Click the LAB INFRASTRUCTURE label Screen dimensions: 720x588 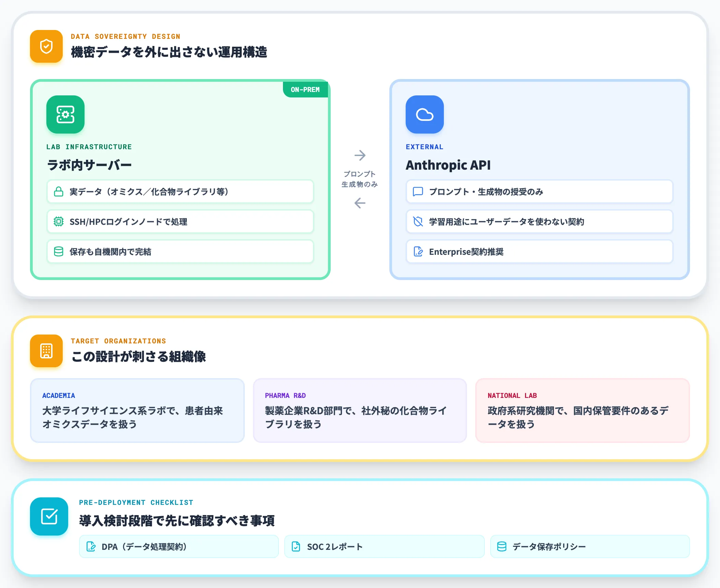(x=89, y=147)
